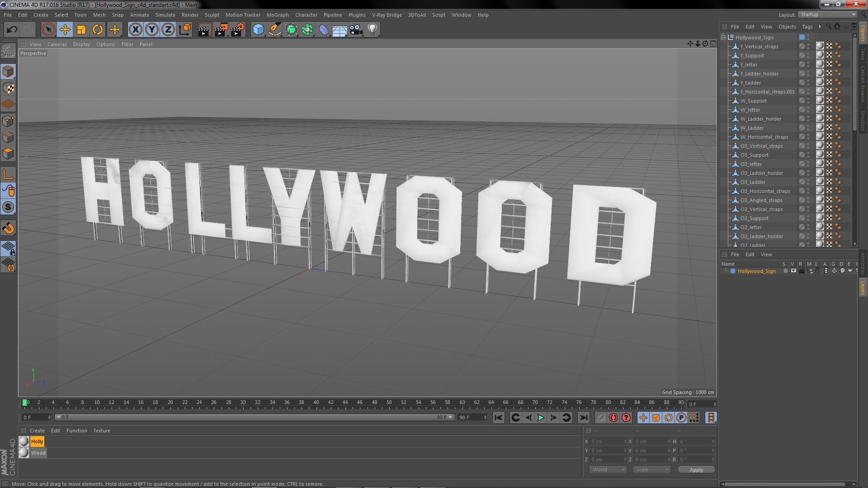Click Render View clapperboard icon
868x488 pixels.
click(x=204, y=30)
